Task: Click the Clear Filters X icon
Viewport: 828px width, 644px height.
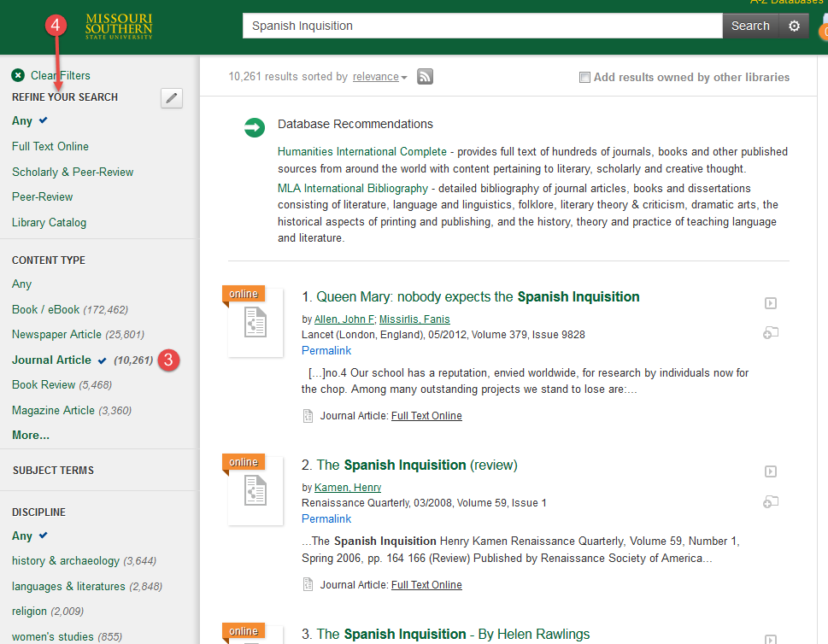Action: [18, 75]
